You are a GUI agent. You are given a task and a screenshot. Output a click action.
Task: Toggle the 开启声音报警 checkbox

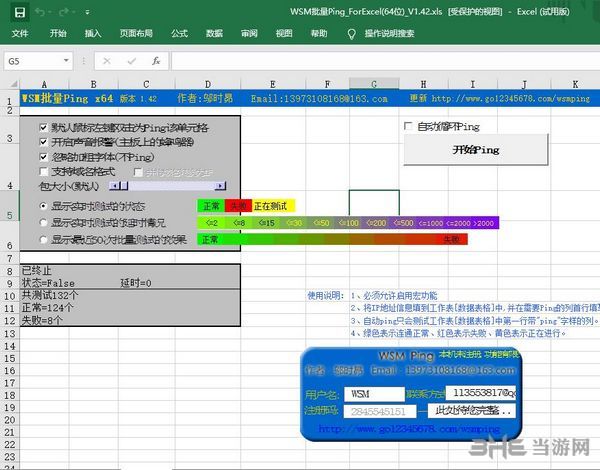[44, 142]
